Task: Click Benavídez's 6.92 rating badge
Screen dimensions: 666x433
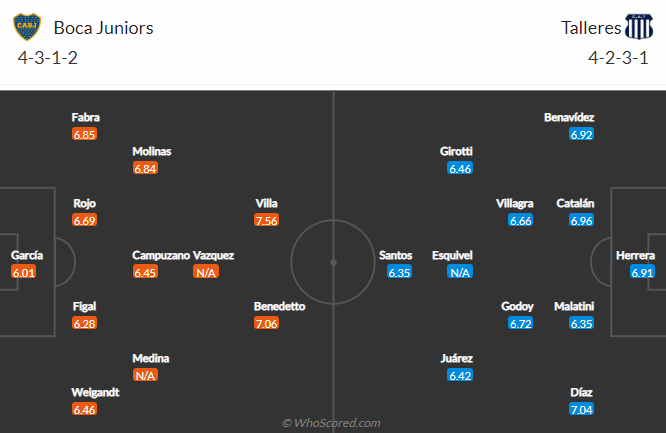Action: coord(581,134)
